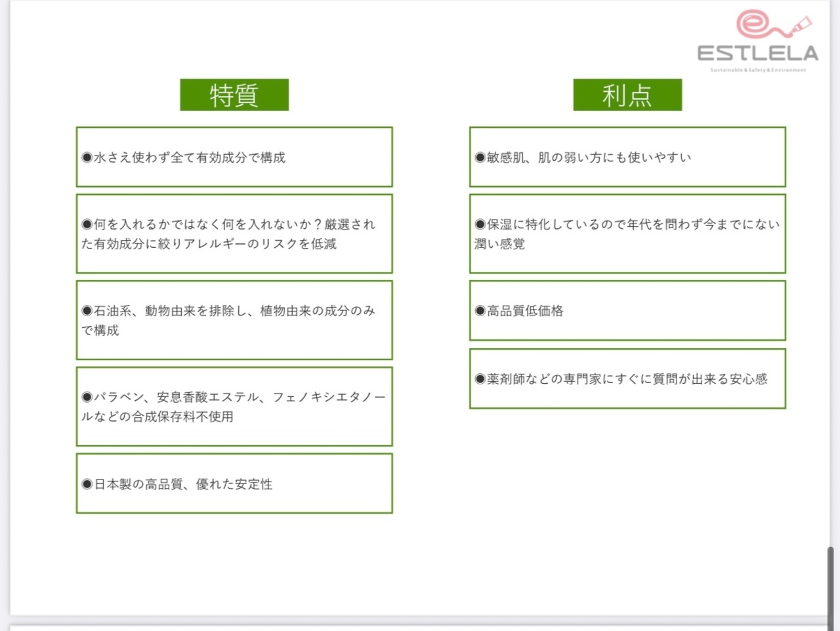Viewport: 840px width, 631px height.
Task: Click the bullet before 日本製の高品質
Action: pyautogui.click(x=87, y=484)
